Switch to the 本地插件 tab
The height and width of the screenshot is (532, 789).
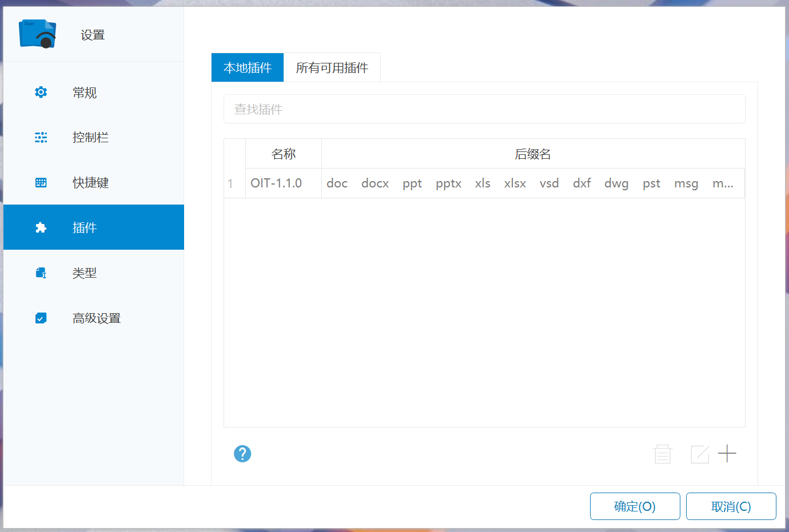248,67
